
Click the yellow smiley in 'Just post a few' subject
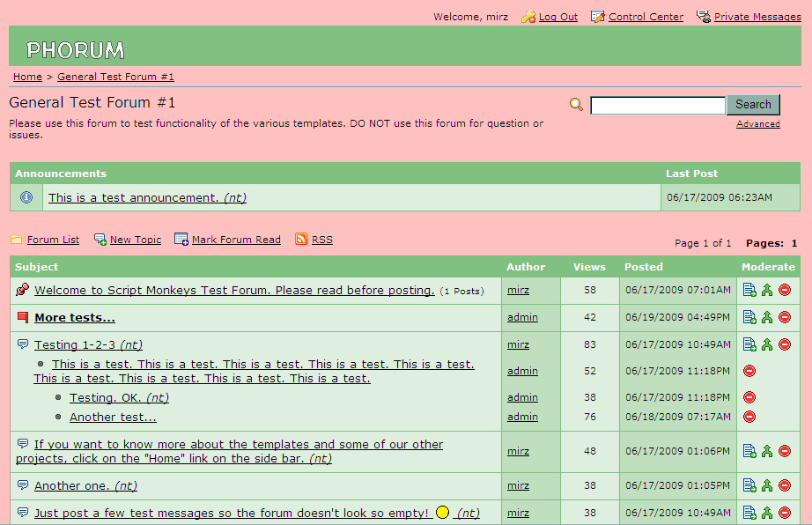pyautogui.click(x=442, y=512)
